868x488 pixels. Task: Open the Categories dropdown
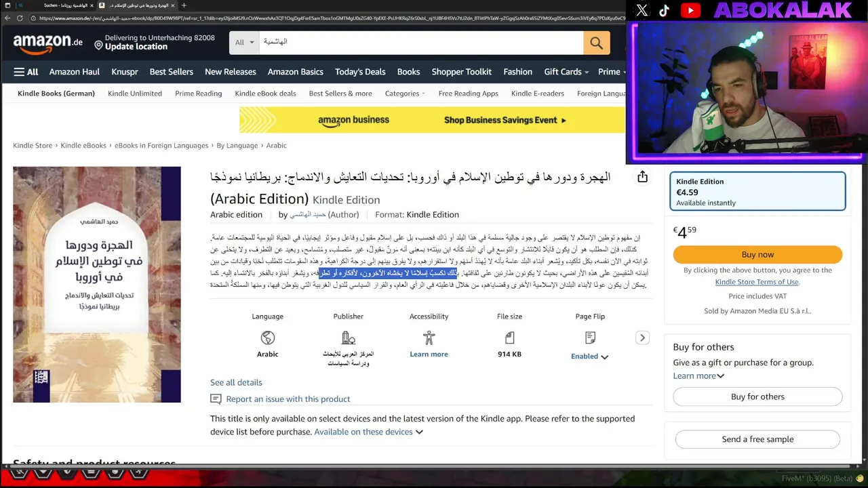pos(405,94)
